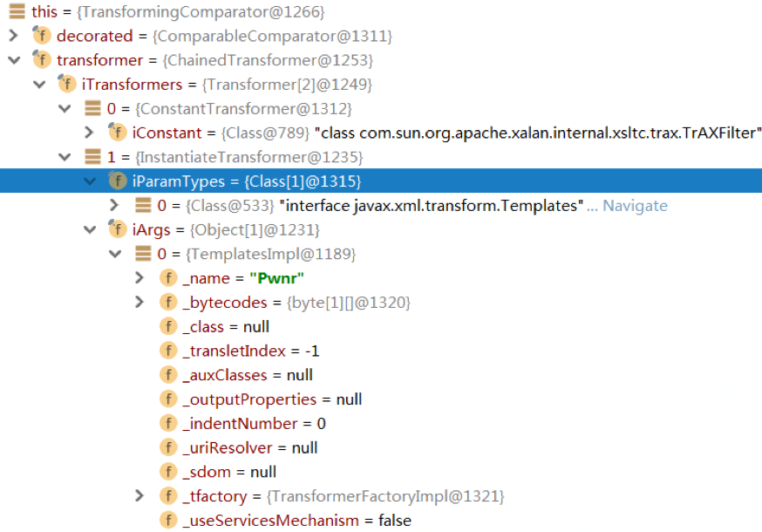Select the _outputProperties null row
The image size is (762, 532).
click(262, 399)
